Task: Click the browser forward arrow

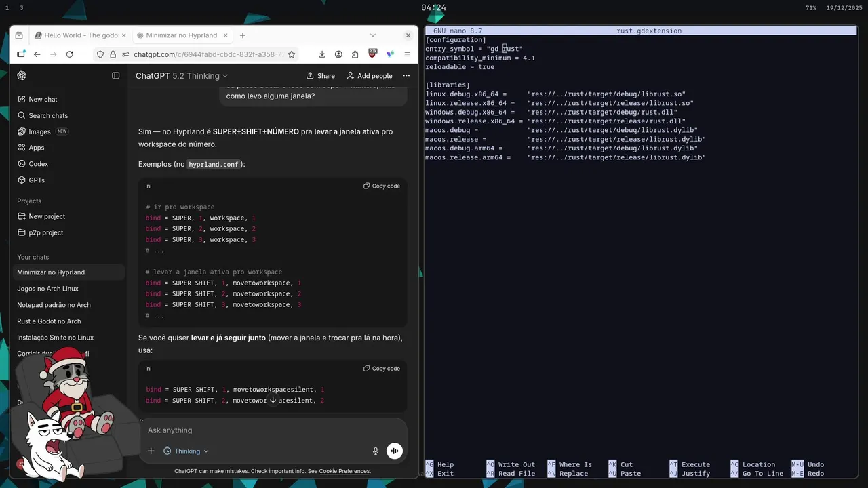Action: 53,54
